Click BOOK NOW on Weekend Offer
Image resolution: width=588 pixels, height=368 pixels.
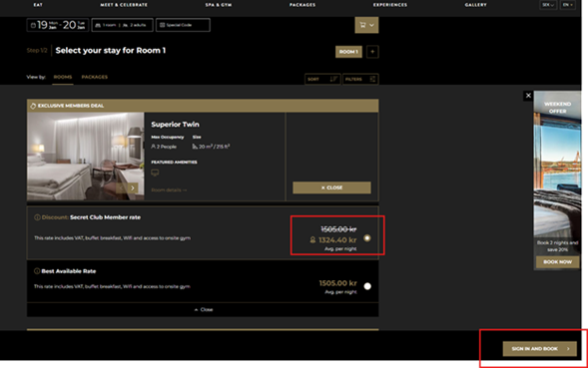[x=557, y=262]
